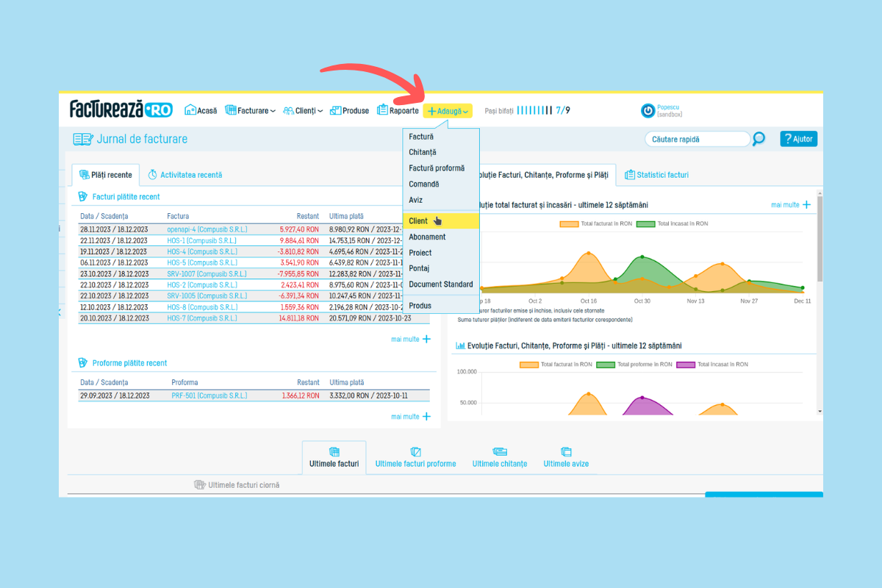This screenshot has height=588, width=882.
Task: Switch to Activitatea recentă tab
Action: [x=184, y=175]
